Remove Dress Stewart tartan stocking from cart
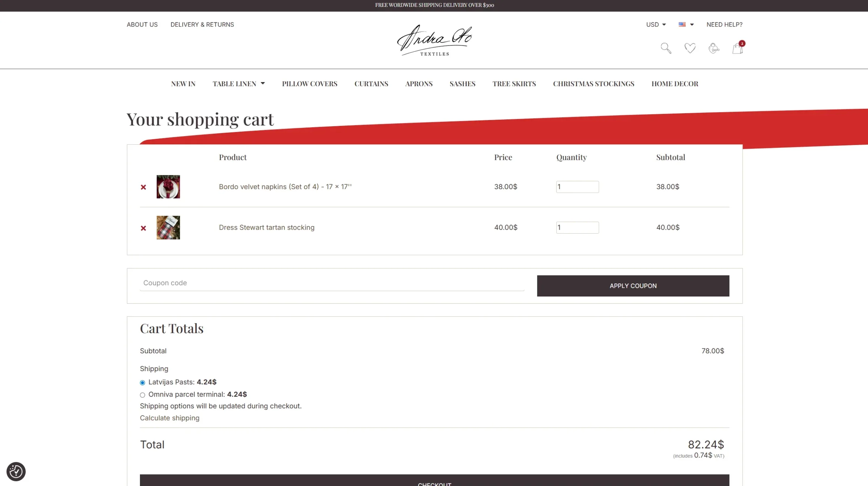 [x=143, y=228]
